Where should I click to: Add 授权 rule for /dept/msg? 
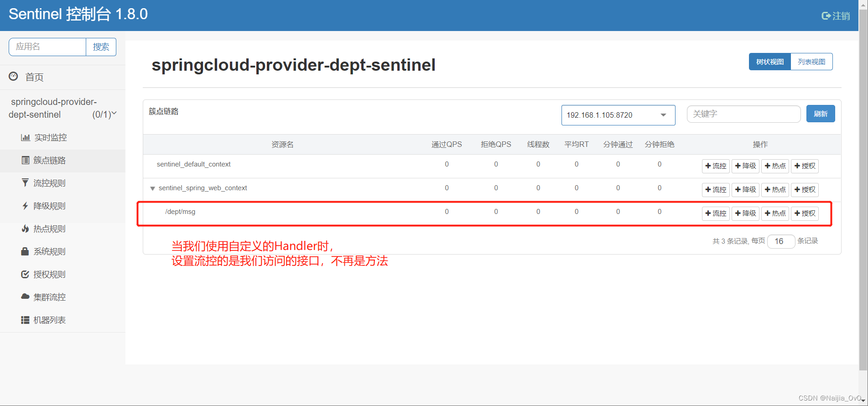coord(805,213)
